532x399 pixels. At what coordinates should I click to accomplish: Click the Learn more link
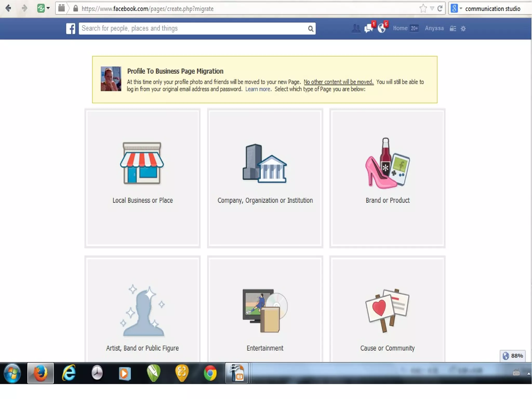click(258, 89)
